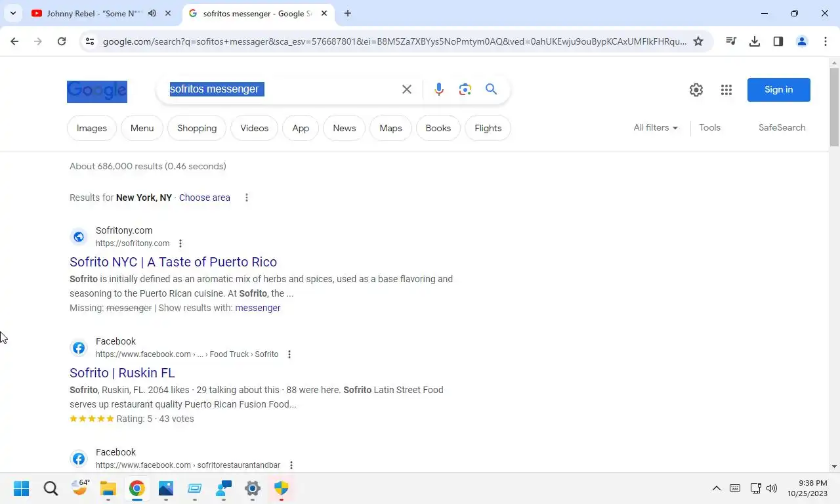
Task: Open options for sofritorestaurantandbar result
Action: pos(291,465)
